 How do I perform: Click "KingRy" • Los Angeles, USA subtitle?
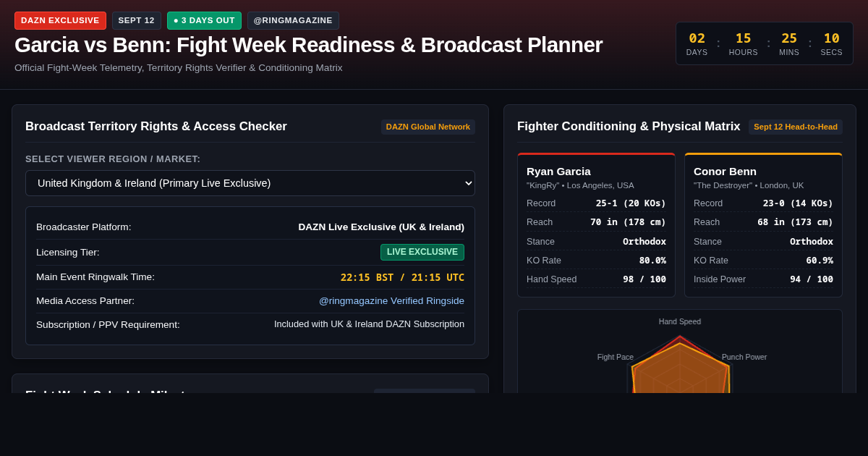pos(580,185)
